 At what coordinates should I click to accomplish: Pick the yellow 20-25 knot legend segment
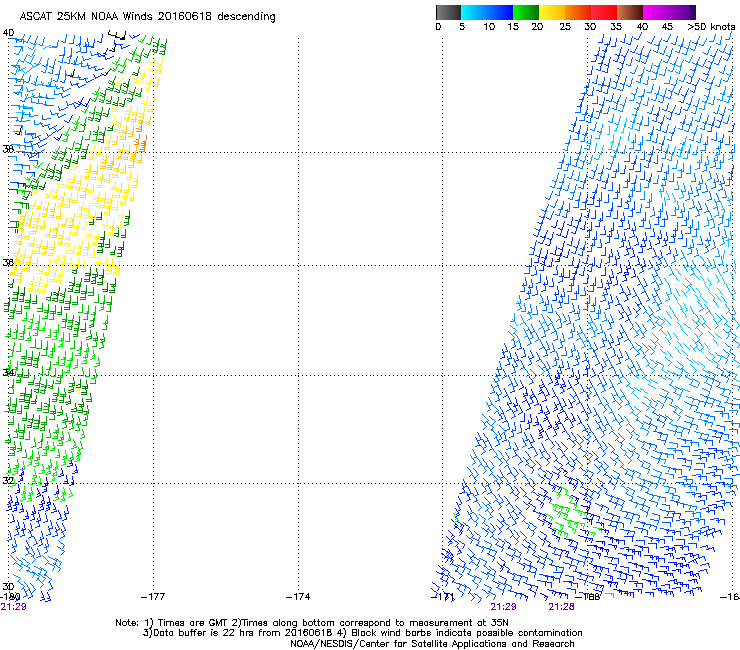click(552, 12)
